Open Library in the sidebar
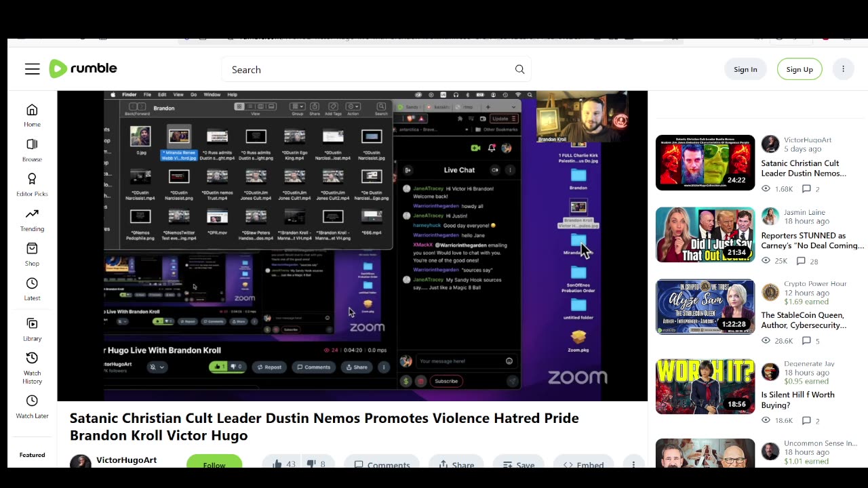Screen dimensions: 868x488 (x=32, y=329)
